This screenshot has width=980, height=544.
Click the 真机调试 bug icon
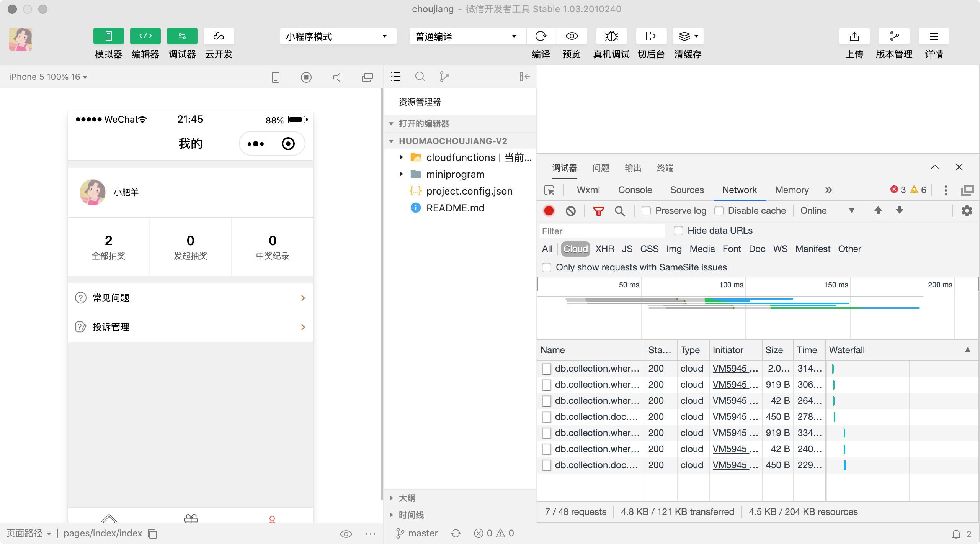tap(611, 36)
